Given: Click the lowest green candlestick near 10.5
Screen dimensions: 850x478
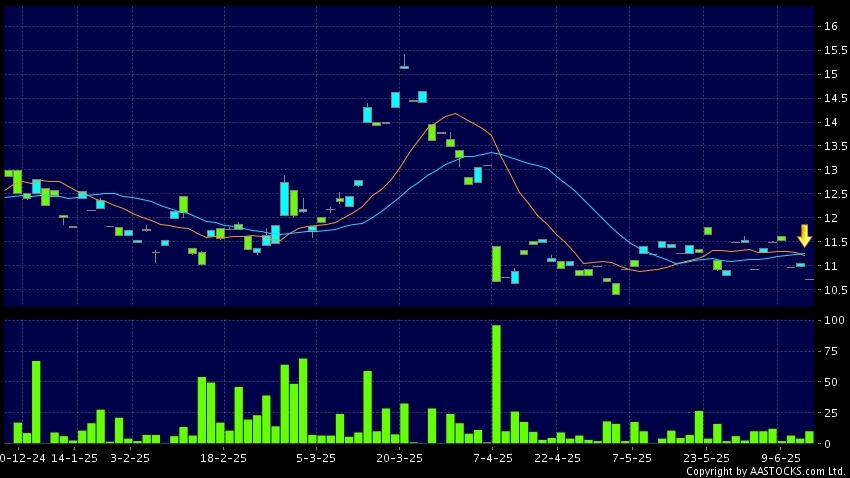Looking at the screenshot, I should (x=616, y=289).
